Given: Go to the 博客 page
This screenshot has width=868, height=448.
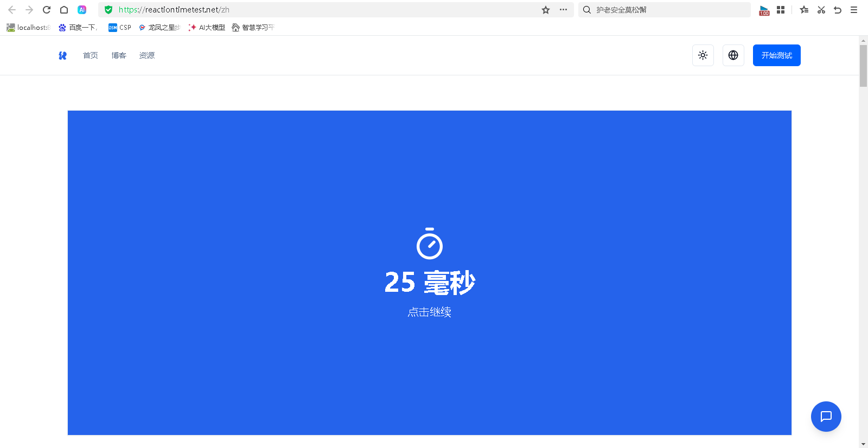Looking at the screenshot, I should pos(119,55).
